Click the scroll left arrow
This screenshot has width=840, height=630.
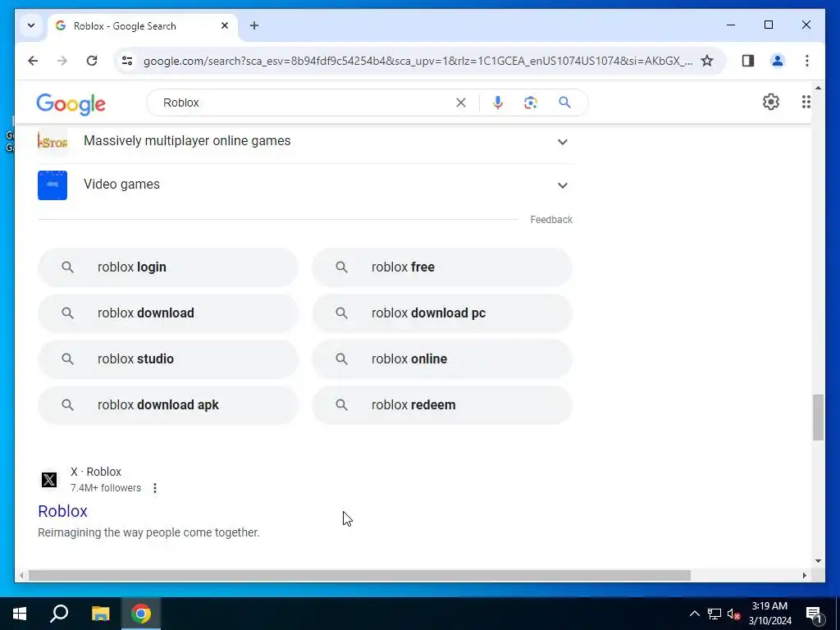21,575
